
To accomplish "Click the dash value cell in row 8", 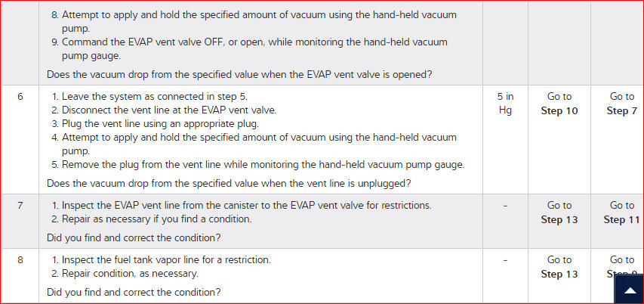I will tap(505, 260).
